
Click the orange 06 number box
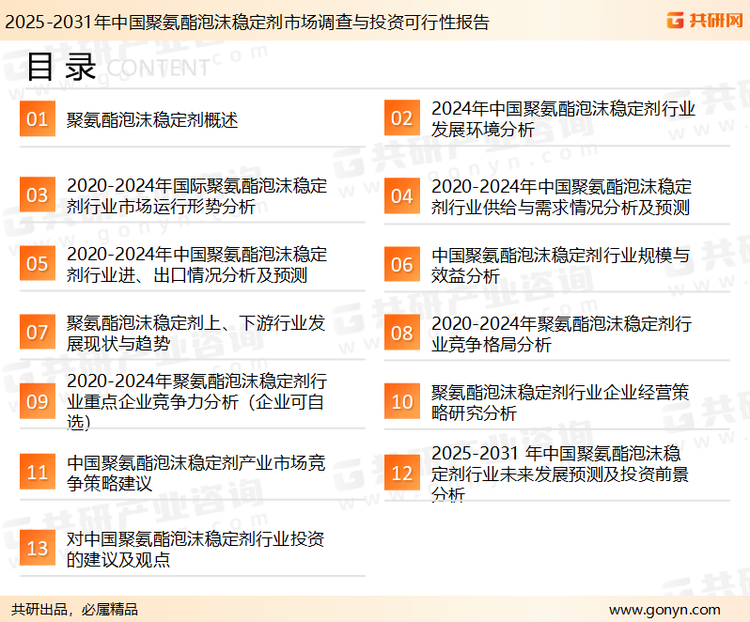[x=402, y=264]
